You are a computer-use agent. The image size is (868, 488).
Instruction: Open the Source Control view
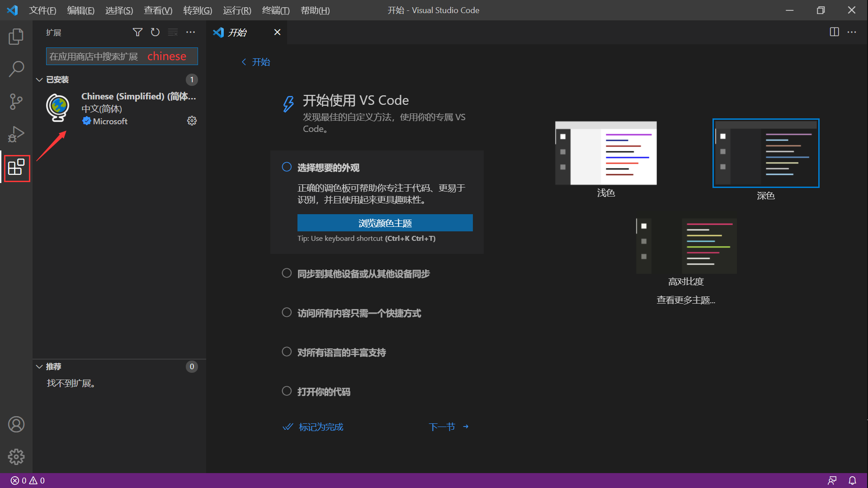coord(16,102)
